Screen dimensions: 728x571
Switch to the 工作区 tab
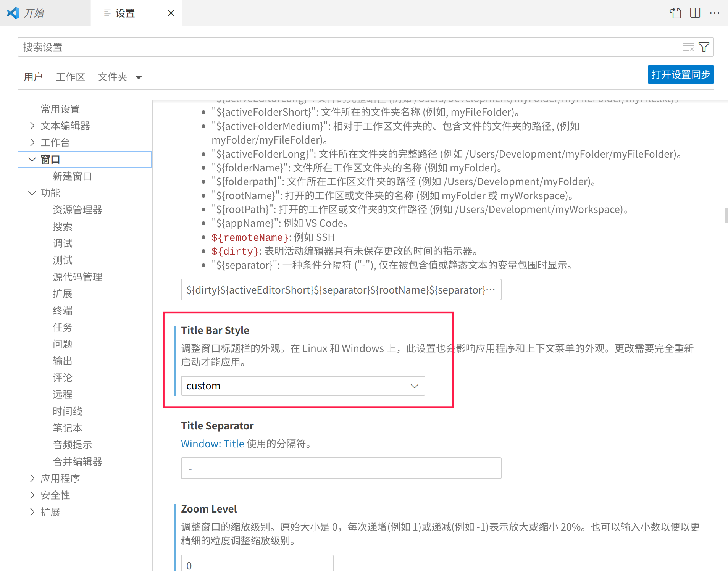click(71, 77)
